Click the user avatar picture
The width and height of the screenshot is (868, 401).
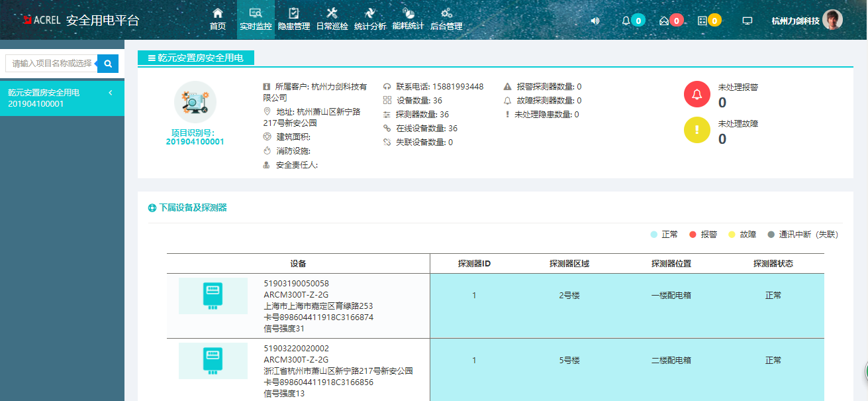(832, 20)
